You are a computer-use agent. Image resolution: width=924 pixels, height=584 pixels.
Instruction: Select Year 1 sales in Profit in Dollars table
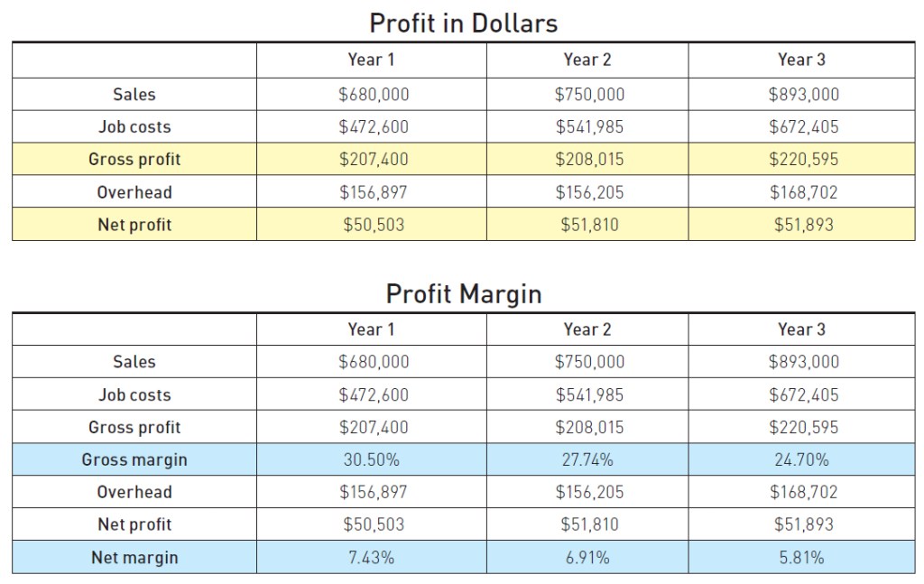[x=373, y=94]
